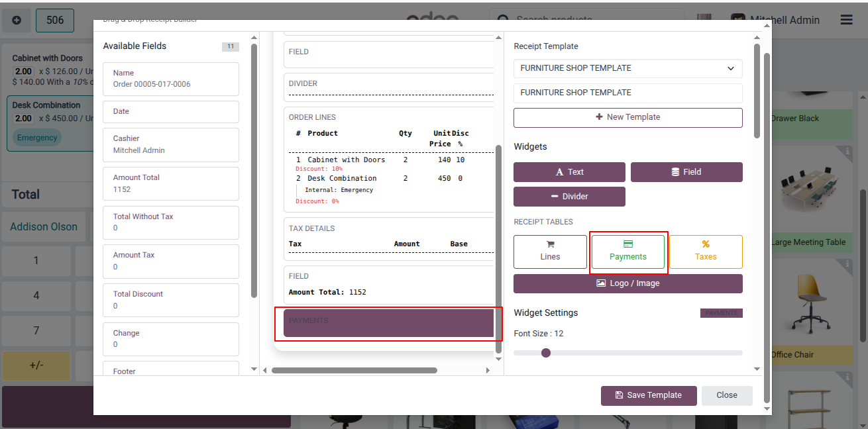Open the Receipt Template dropdown

tap(628, 68)
